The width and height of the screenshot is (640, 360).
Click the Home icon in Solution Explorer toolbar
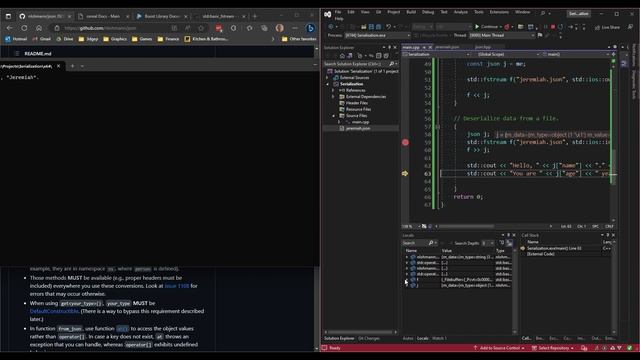point(342,56)
